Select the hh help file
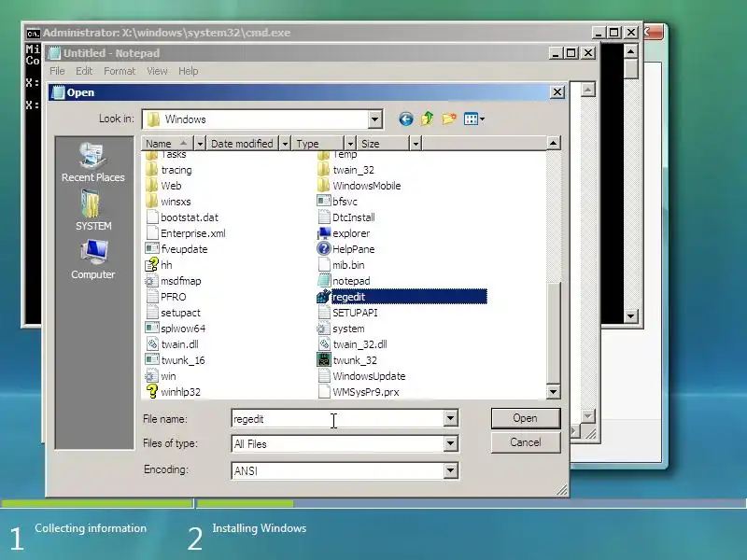This screenshot has width=747, height=560. coord(159,265)
